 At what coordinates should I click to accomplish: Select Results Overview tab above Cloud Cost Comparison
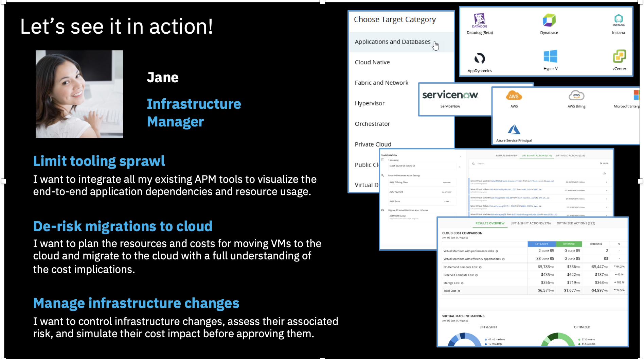pyautogui.click(x=490, y=223)
